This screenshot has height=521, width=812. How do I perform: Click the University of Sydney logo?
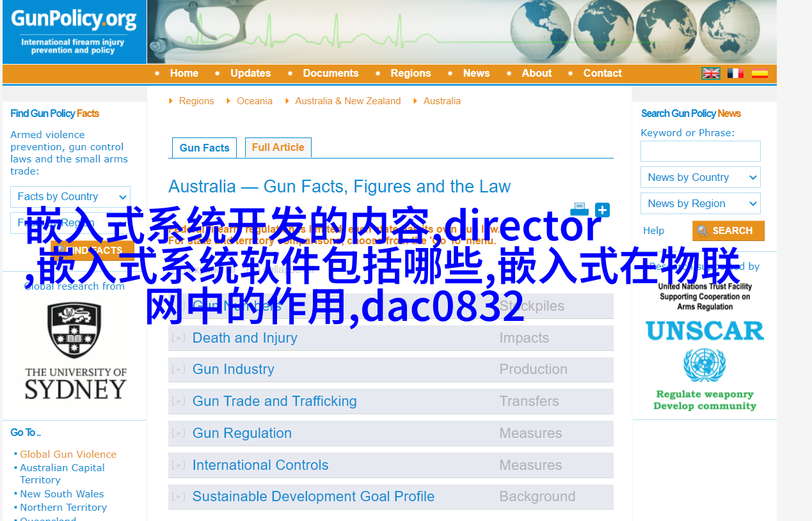click(x=76, y=352)
